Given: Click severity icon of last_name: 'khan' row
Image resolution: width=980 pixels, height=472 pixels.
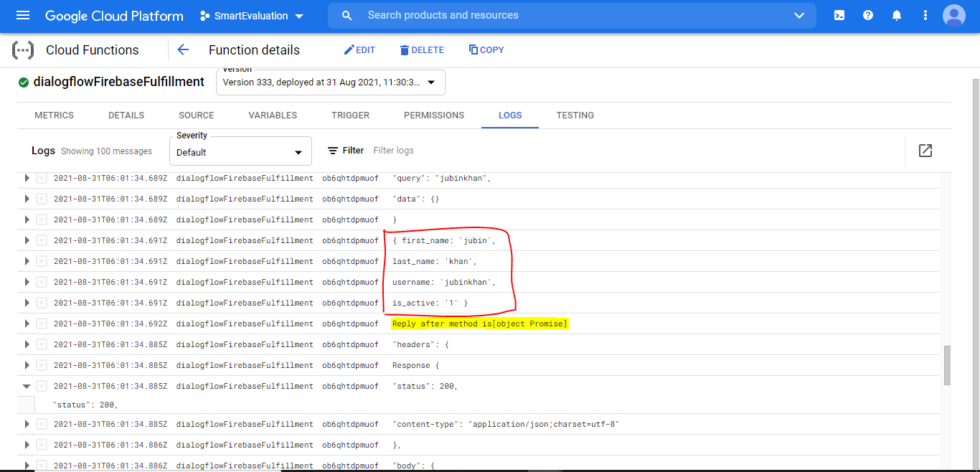Looking at the screenshot, I should pos(42,261).
